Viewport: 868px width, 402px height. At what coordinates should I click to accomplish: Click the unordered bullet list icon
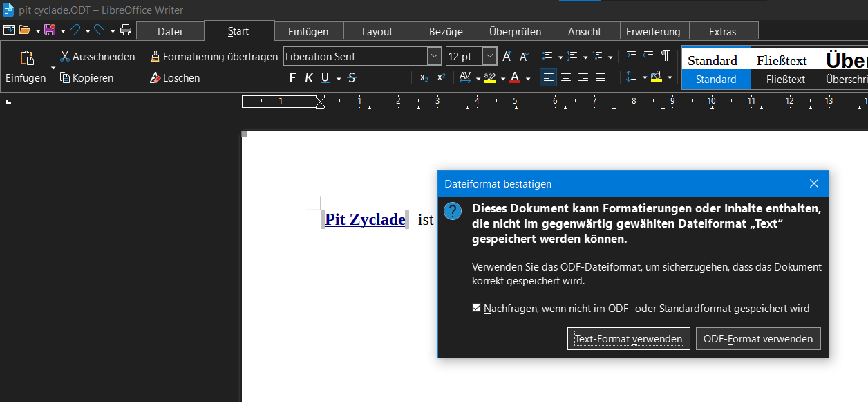pyautogui.click(x=547, y=57)
